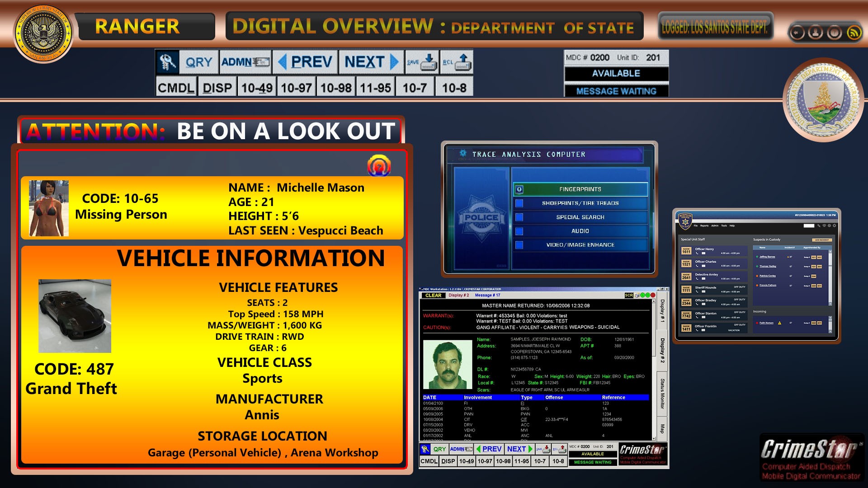868x488 pixels.
Task: Click the RCL recall upload icon
Action: pos(457,62)
